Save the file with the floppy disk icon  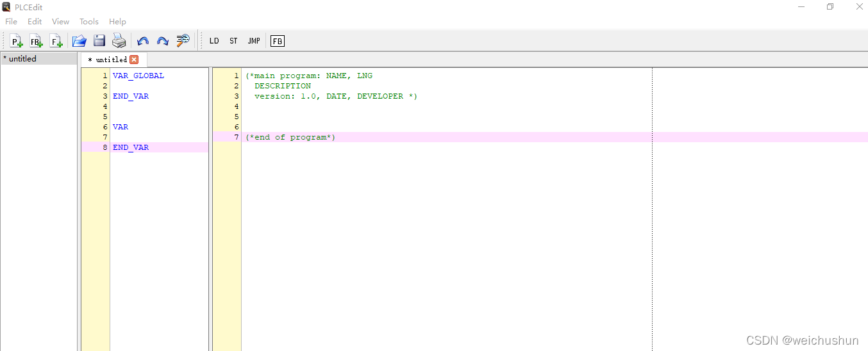click(99, 41)
